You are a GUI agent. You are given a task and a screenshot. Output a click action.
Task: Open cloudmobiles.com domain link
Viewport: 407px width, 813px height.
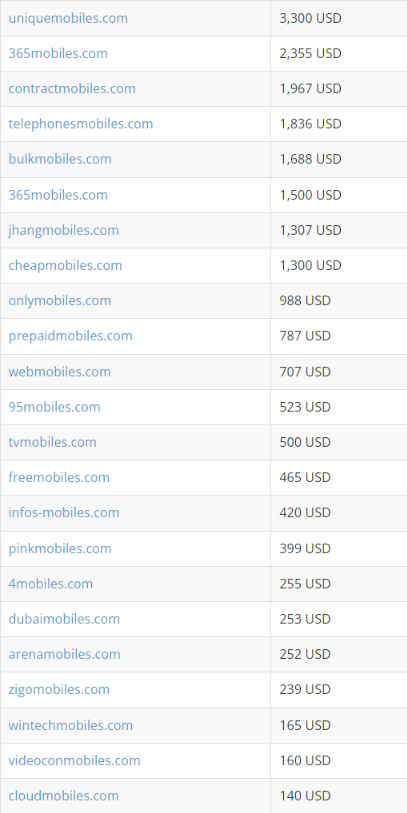(63, 796)
